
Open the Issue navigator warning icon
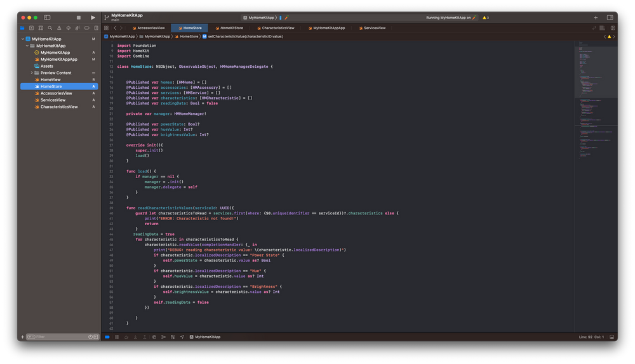[x=59, y=28]
